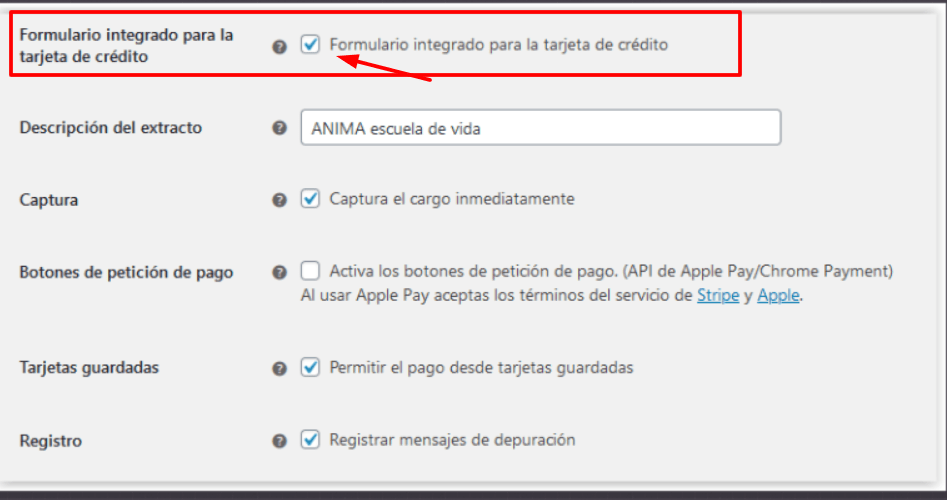The image size is (947, 500).
Task: Click the bold Formulario integrado label on left
Action: [126, 45]
